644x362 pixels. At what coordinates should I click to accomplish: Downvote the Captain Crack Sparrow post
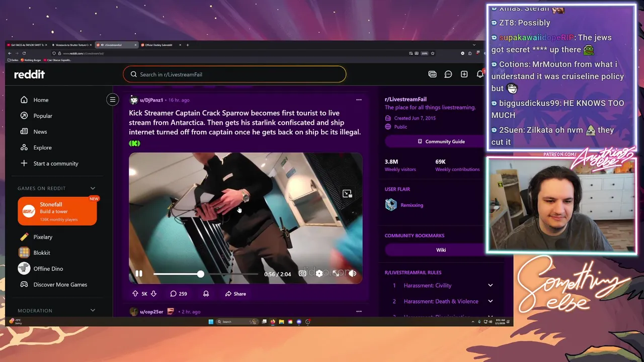coord(153,294)
